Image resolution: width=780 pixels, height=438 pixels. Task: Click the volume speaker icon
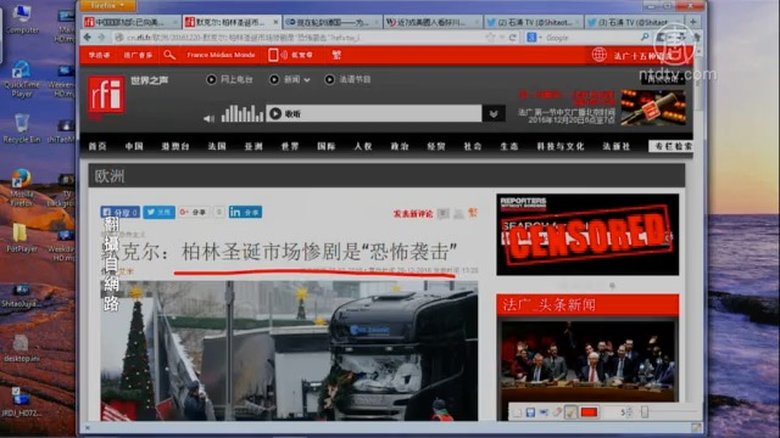click(209, 114)
